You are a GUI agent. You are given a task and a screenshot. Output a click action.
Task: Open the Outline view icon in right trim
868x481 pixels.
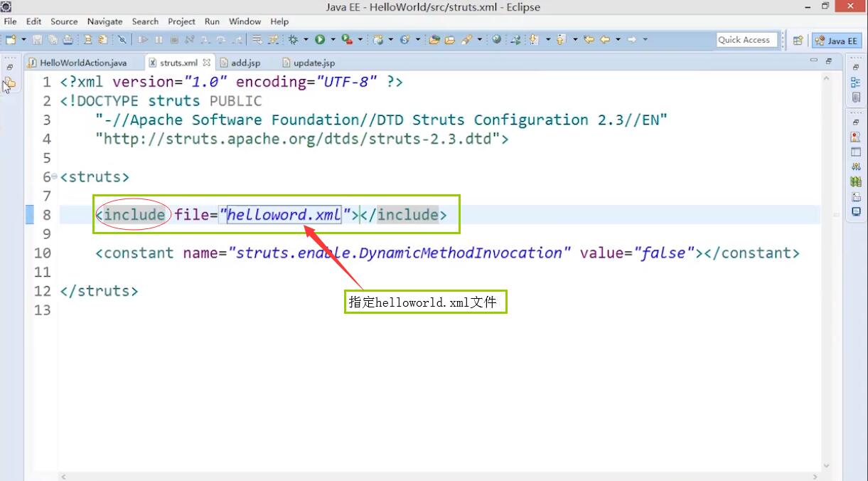(x=856, y=83)
